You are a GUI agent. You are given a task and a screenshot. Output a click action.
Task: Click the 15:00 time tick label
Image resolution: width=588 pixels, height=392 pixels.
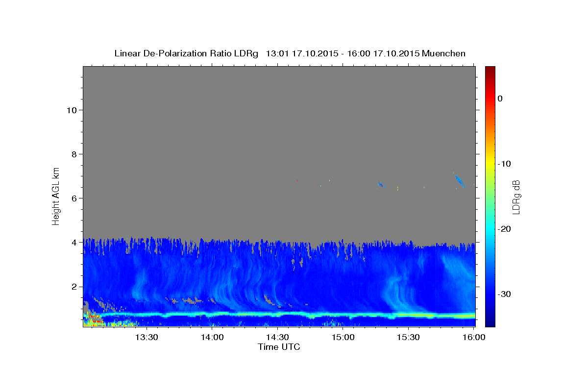coord(343,337)
